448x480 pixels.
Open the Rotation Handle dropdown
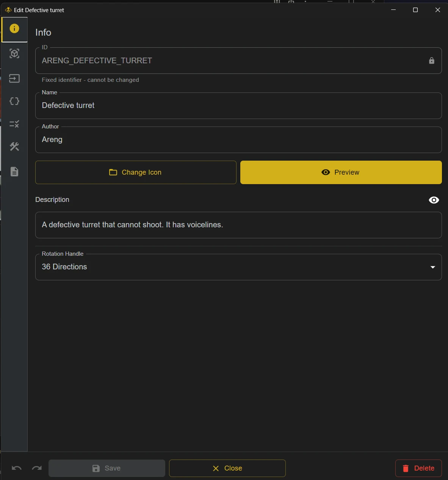coord(238,267)
